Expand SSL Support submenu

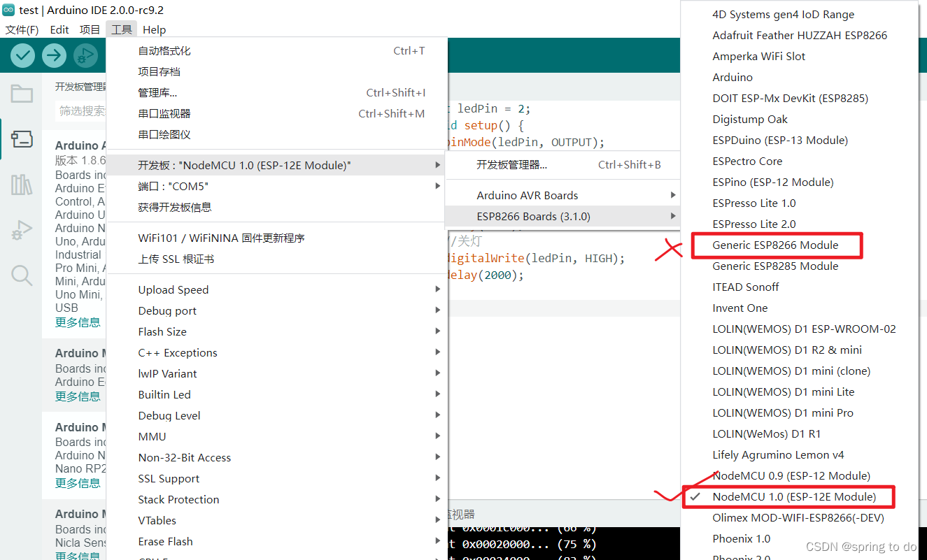tap(277, 479)
